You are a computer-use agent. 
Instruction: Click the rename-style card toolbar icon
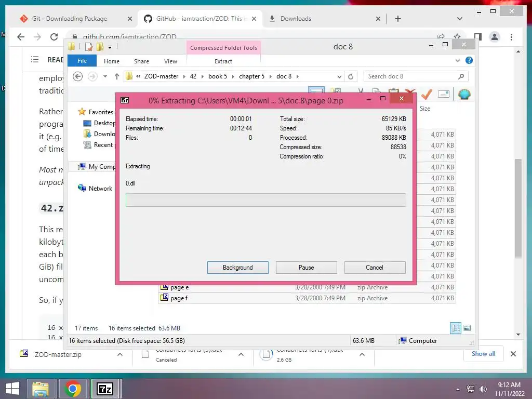click(444, 94)
